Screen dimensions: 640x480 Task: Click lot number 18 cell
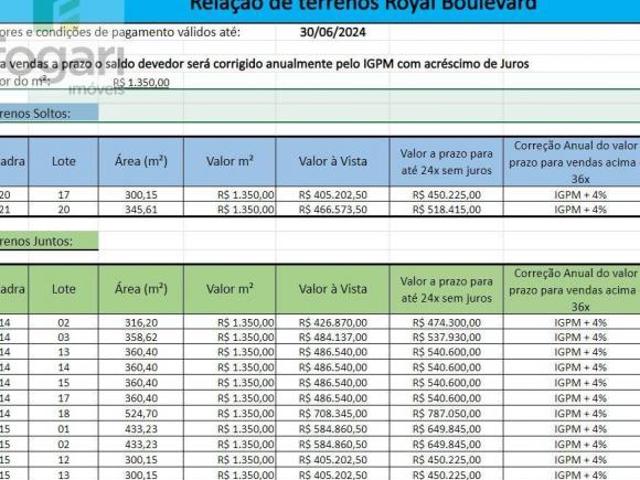(64, 414)
